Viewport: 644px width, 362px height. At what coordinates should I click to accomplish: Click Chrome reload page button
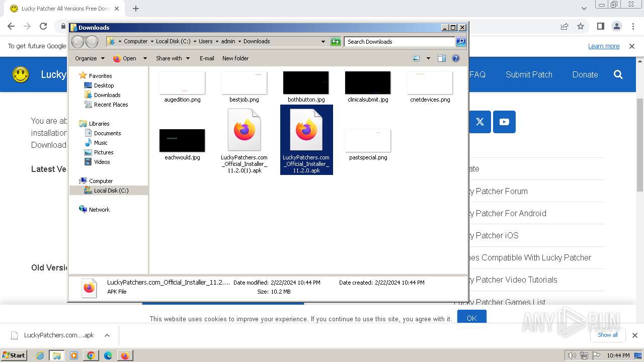tap(43, 26)
